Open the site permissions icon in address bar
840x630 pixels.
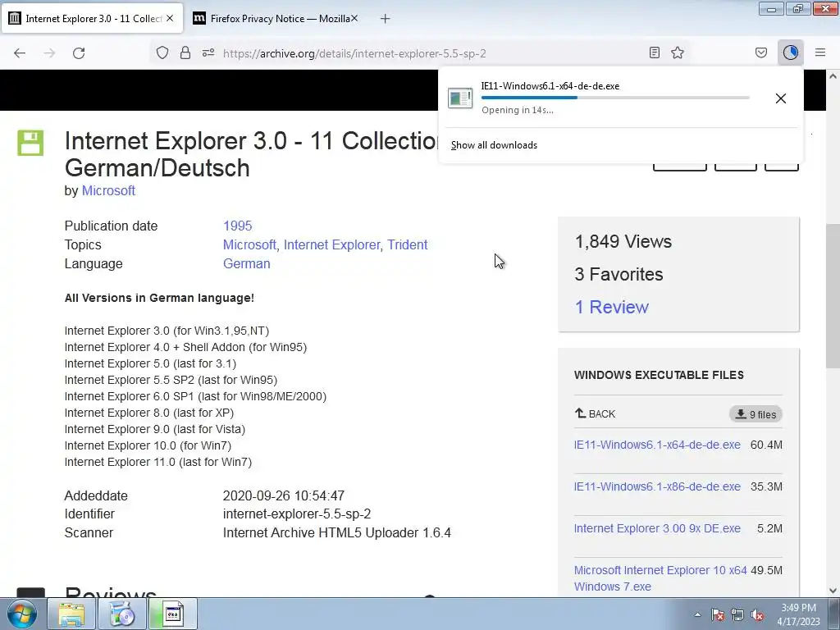[x=208, y=52]
